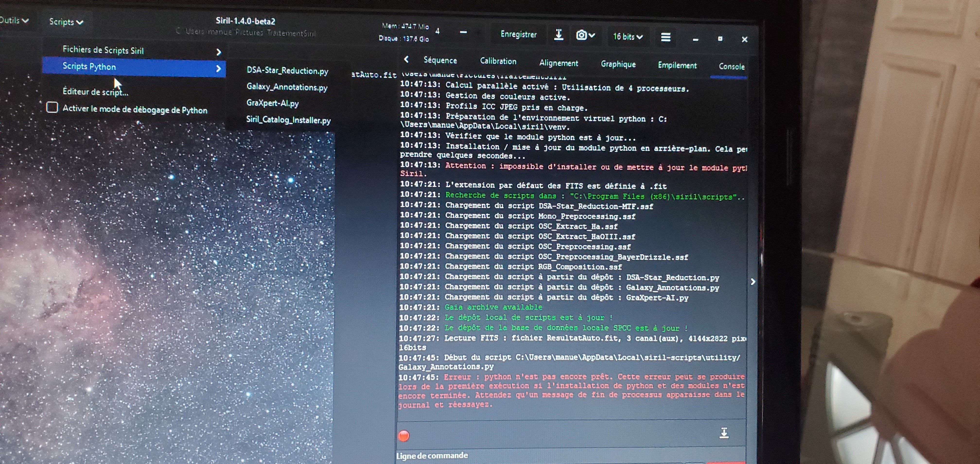The width and height of the screenshot is (980, 464).
Task: Select GraXpert-AI.py from Python scripts
Action: pyautogui.click(x=272, y=103)
